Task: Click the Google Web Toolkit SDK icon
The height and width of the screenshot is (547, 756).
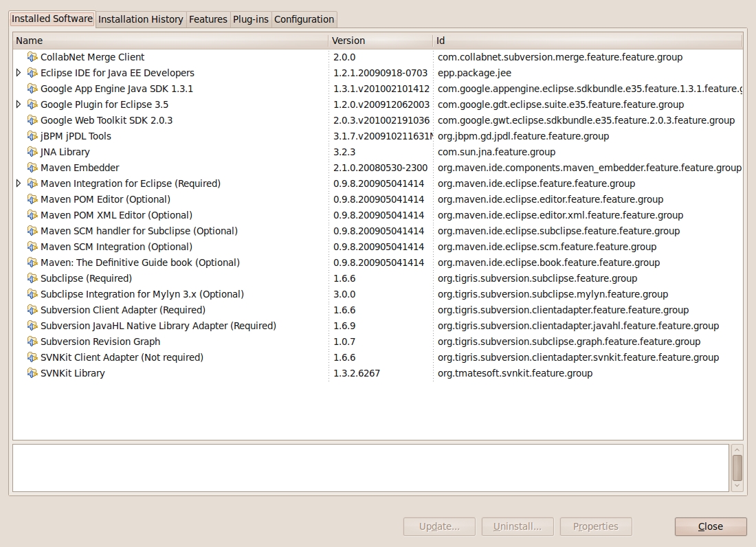Action: (32, 120)
